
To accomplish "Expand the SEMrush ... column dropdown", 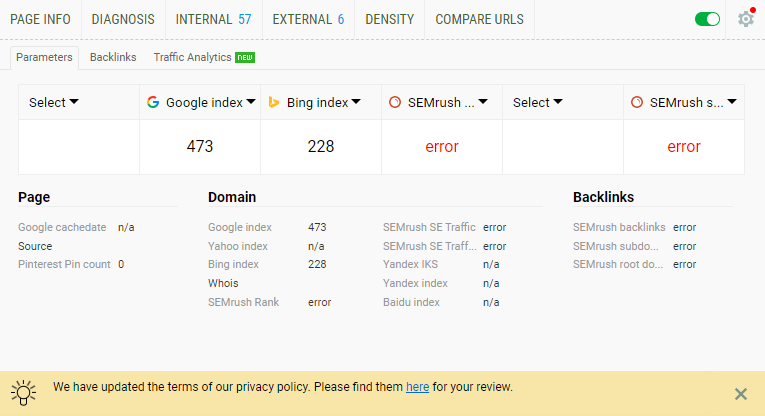I will click(x=448, y=102).
